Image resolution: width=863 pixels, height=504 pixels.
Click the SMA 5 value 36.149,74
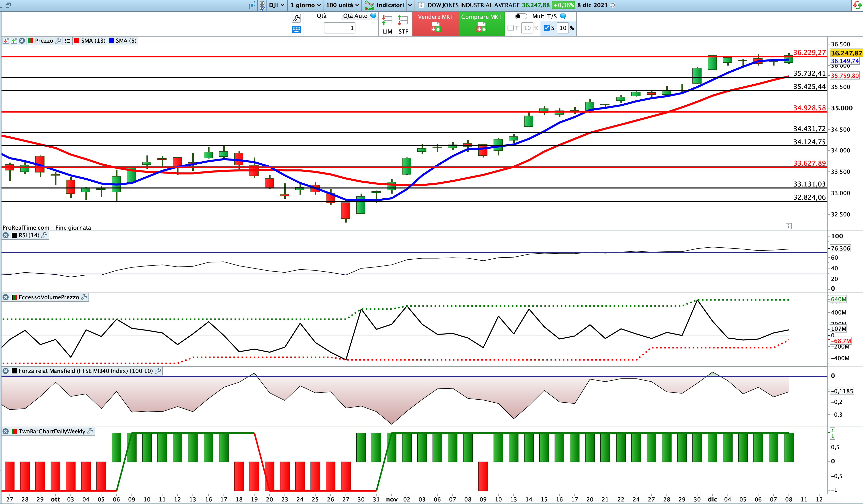coord(844,61)
